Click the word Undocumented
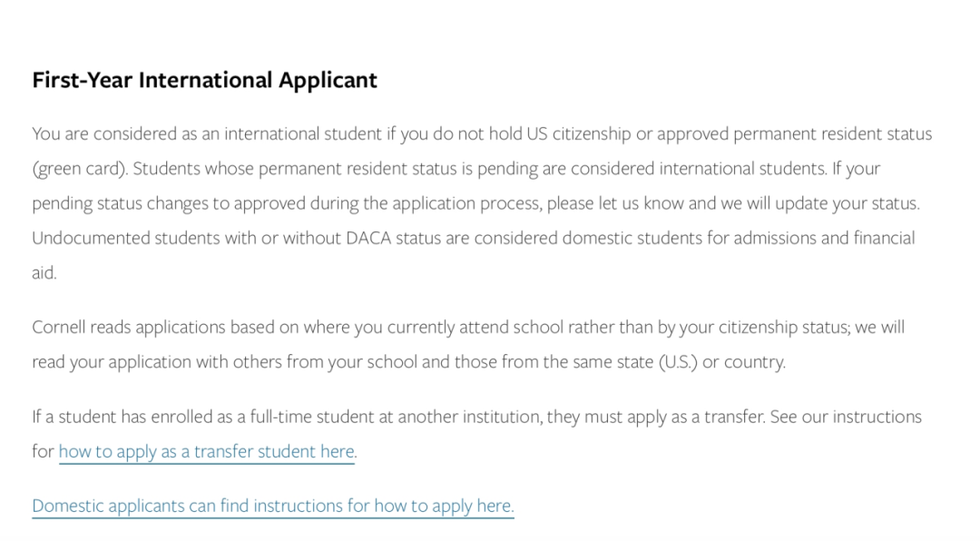 point(89,238)
